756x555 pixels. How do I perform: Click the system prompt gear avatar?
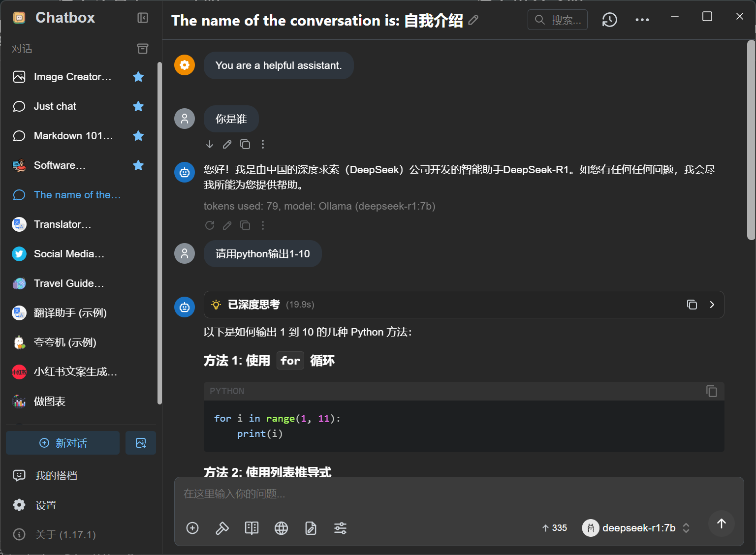pyautogui.click(x=185, y=65)
